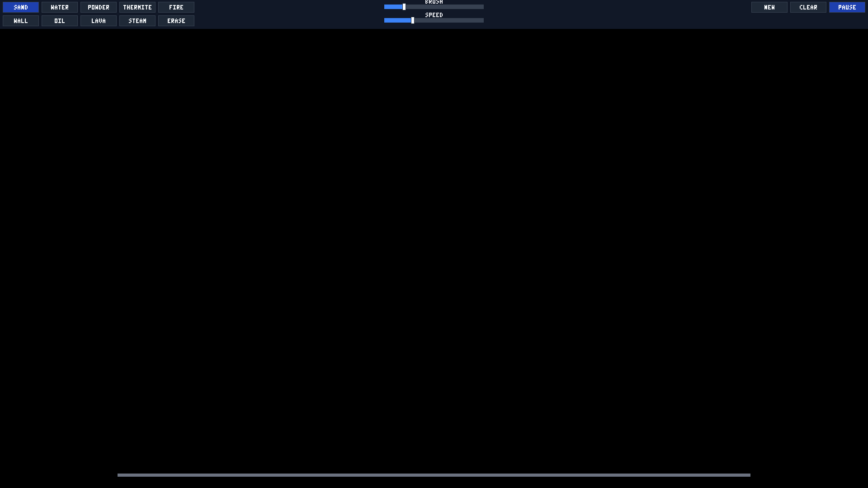
Task: Click the gray wall bar at canvas bottom
Action: pos(434,475)
